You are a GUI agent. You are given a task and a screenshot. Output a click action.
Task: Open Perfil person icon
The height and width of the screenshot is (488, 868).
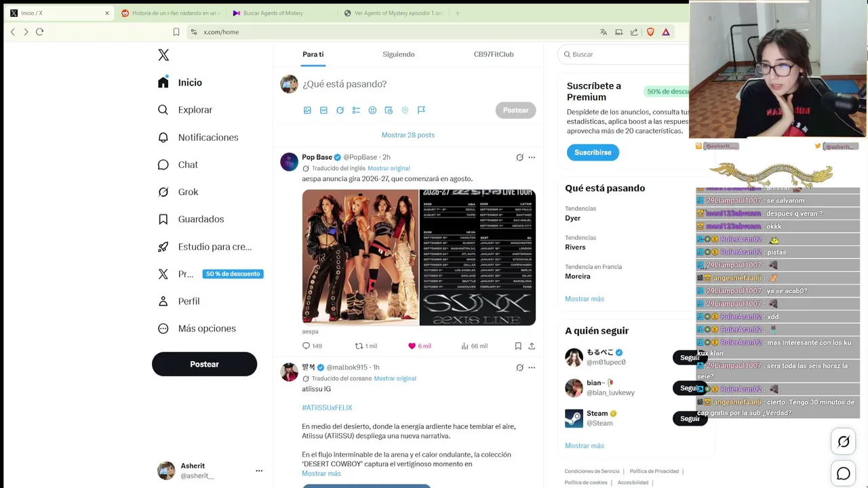(163, 301)
